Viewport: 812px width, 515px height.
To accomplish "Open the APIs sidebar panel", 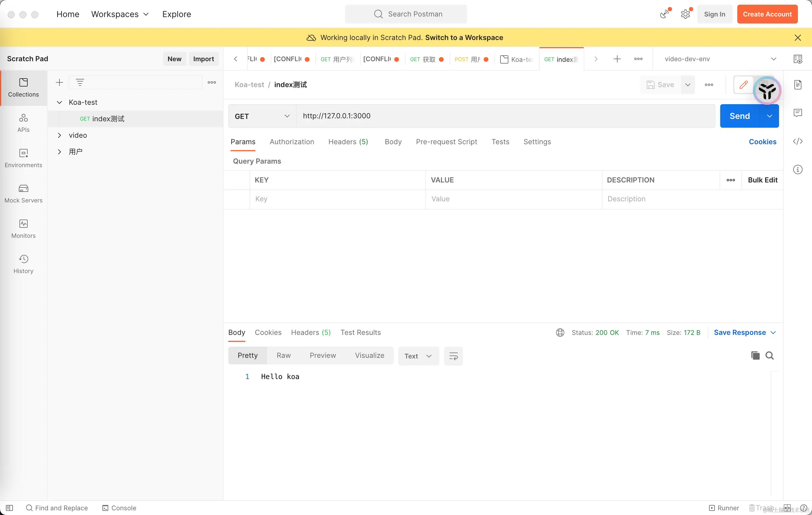I will coord(23,123).
